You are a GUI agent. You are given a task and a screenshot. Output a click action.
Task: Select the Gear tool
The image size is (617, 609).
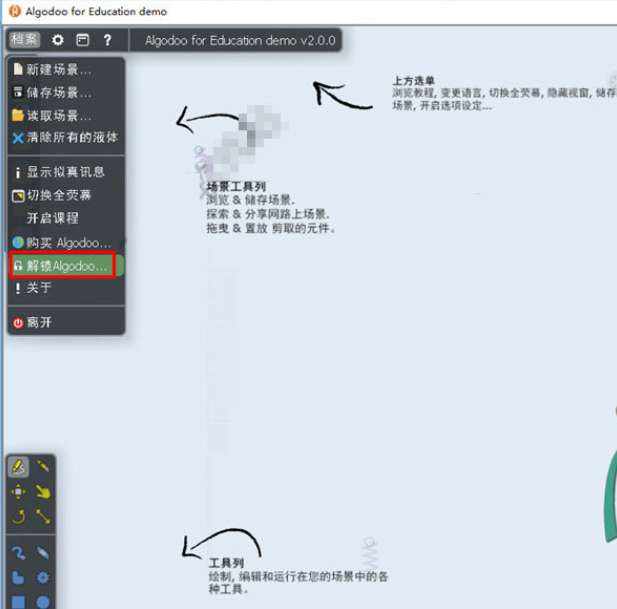coord(43,577)
